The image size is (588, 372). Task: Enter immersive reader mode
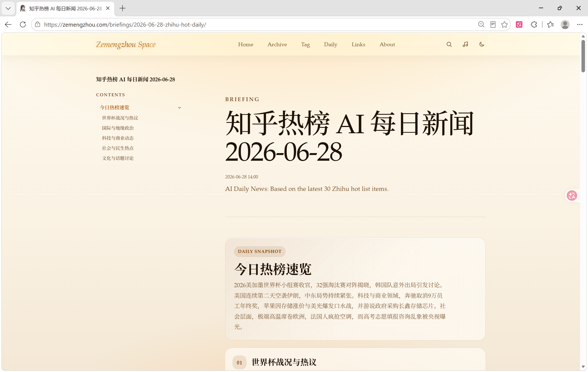coord(493,24)
